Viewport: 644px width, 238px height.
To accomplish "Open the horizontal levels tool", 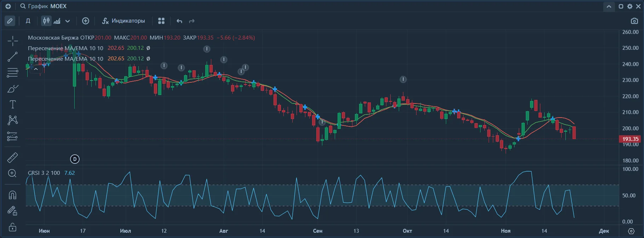I will point(13,73).
